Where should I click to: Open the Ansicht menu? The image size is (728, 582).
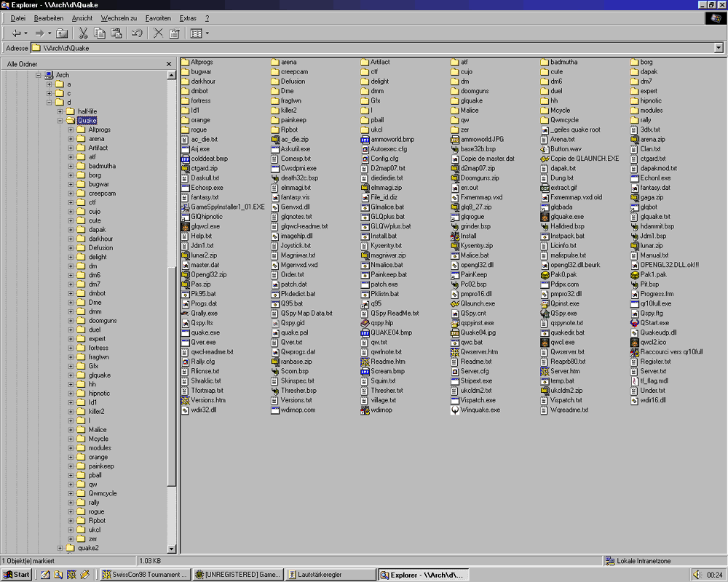(82, 17)
